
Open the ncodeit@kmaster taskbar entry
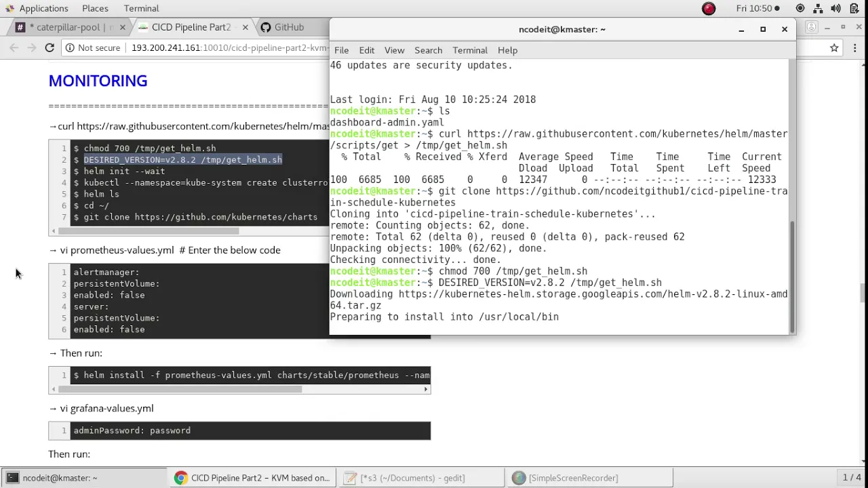click(84, 478)
